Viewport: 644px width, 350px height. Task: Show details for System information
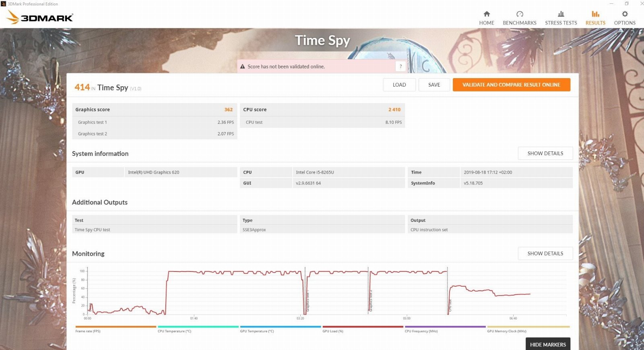pos(545,153)
